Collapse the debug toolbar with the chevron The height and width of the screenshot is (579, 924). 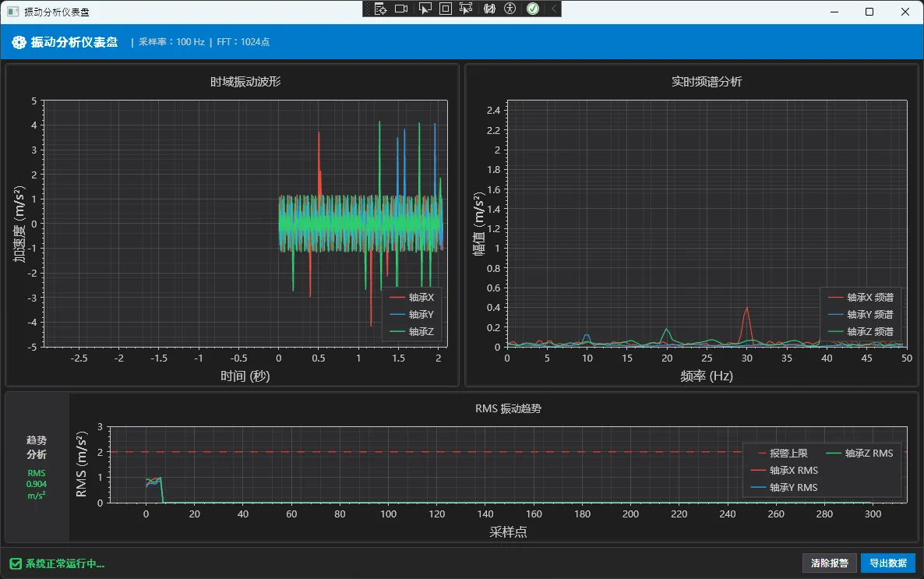click(x=553, y=9)
